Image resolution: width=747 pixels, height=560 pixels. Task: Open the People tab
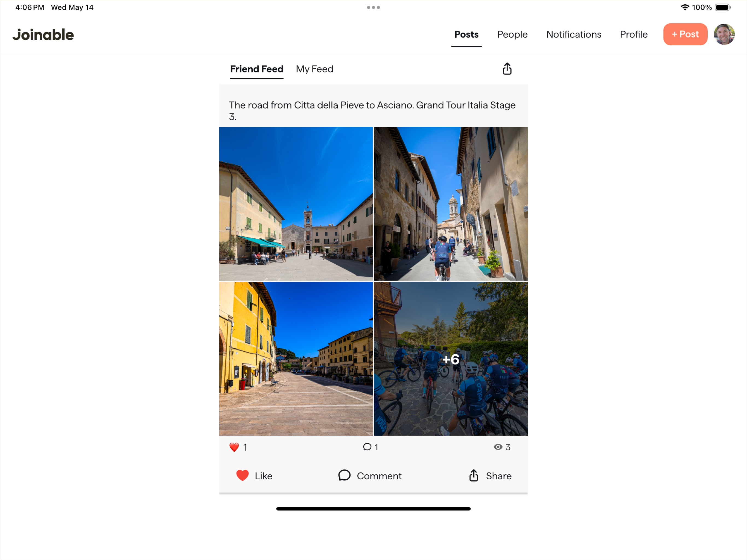point(512,34)
